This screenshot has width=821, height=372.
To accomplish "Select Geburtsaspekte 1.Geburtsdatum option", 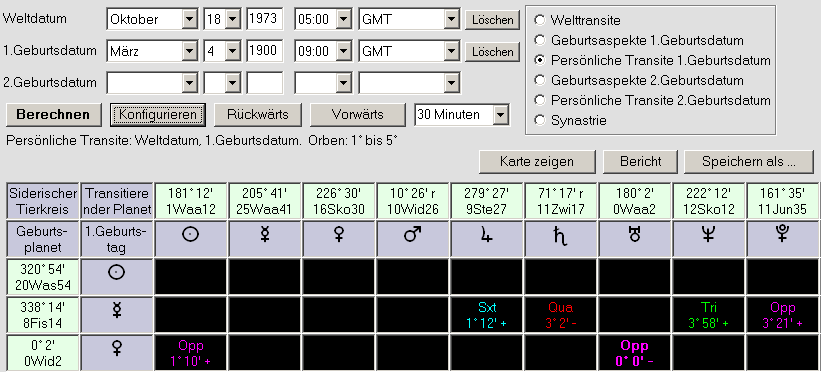I will click(x=539, y=40).
